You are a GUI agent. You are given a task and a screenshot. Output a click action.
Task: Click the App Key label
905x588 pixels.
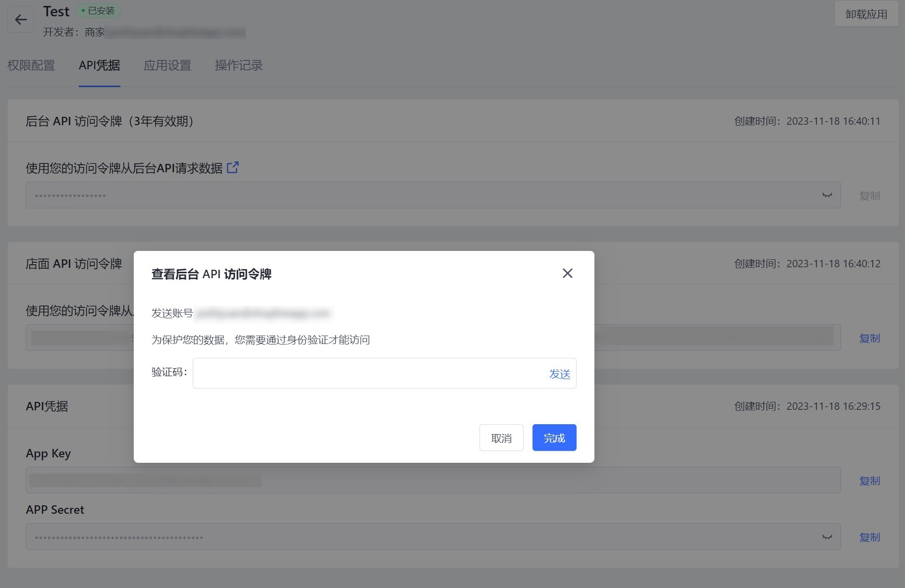tap(48, 453)
